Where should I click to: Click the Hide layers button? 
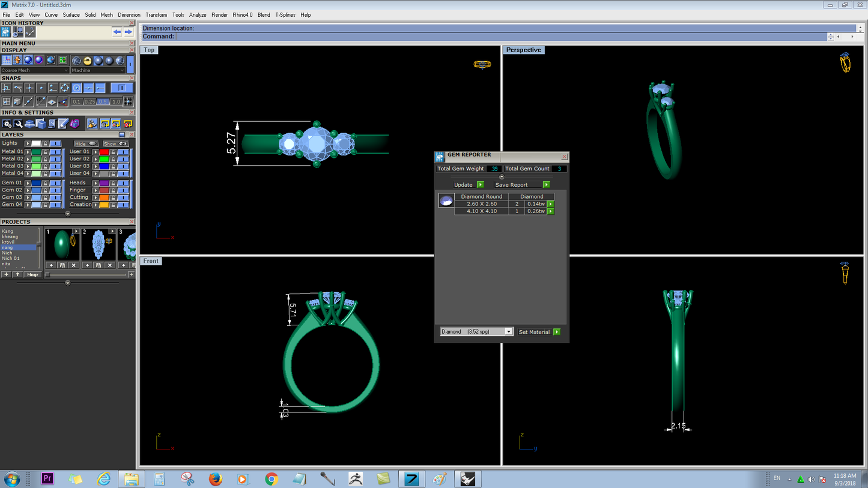(x=86, y=144)
